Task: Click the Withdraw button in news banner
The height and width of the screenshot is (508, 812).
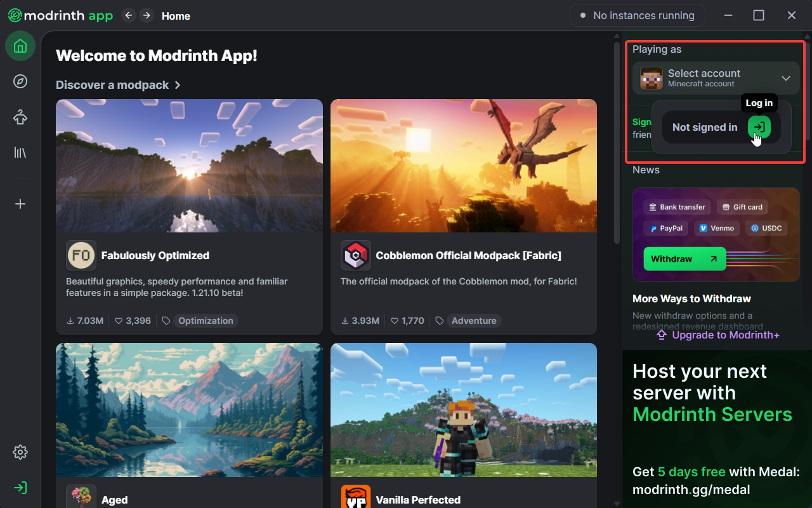Action: pyautogui.click(x=684, y=259)
